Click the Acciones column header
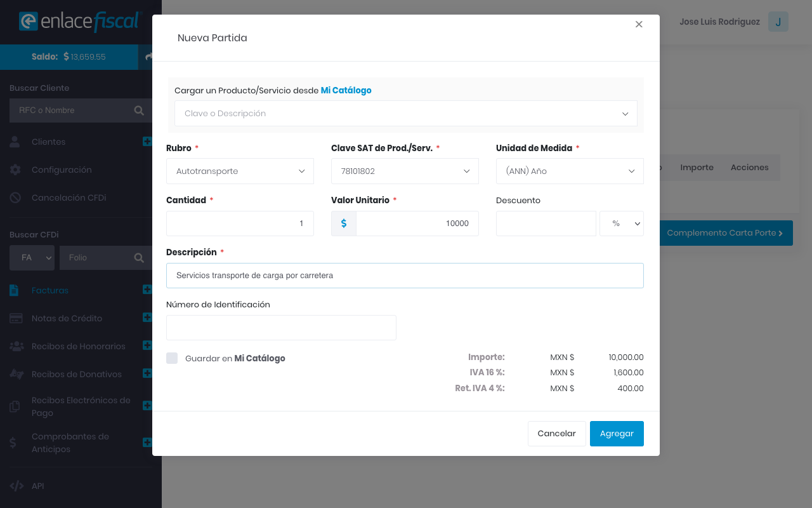This screenshot has width=812, height=508. click(x=750, y=168)
